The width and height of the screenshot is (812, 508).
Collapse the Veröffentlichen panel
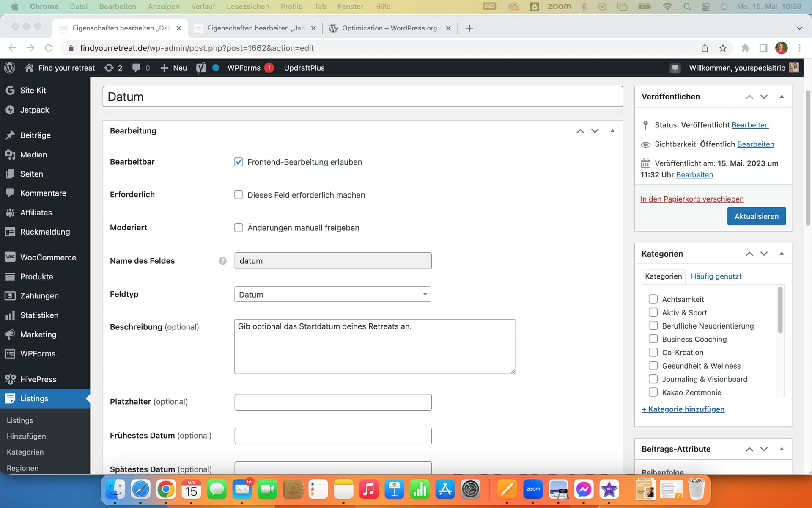pyautogui.click(x=782, y=97)
